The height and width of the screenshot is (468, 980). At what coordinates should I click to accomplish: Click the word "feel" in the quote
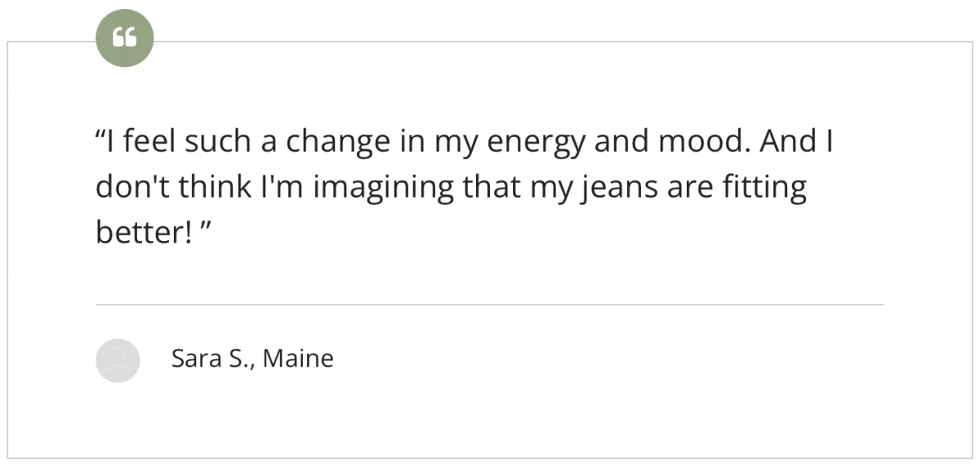(151, 142)
